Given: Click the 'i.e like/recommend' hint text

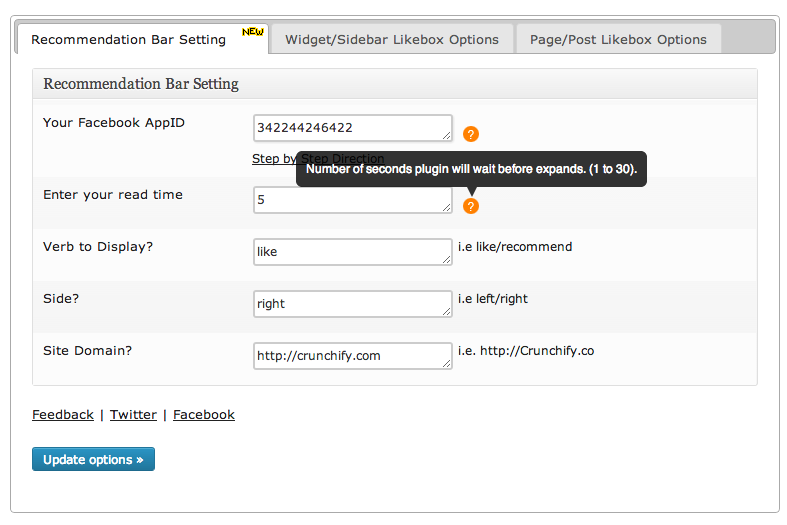Looking at the screenshot, I should pyautogui.click(x=515, y=247).
